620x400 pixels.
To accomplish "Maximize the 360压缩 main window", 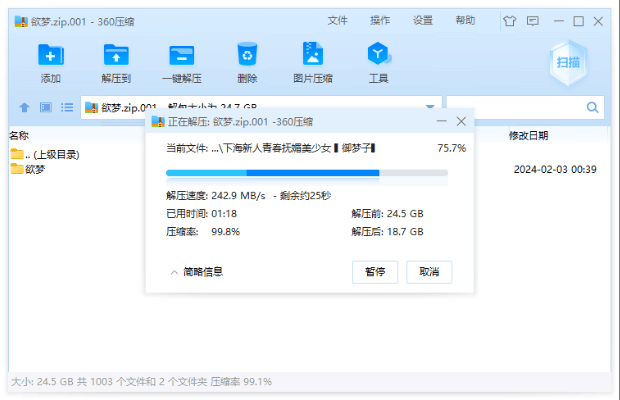I will [578, 21].
